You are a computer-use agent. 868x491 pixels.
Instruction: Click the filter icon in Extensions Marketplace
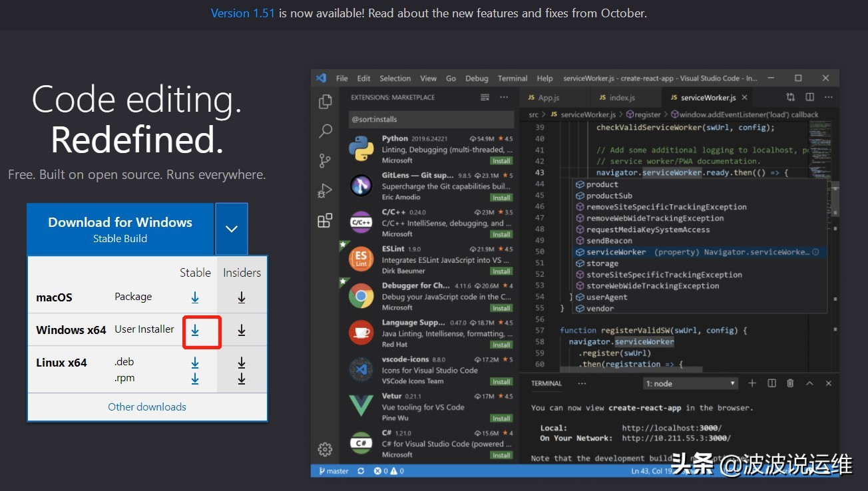coord(485,96)
